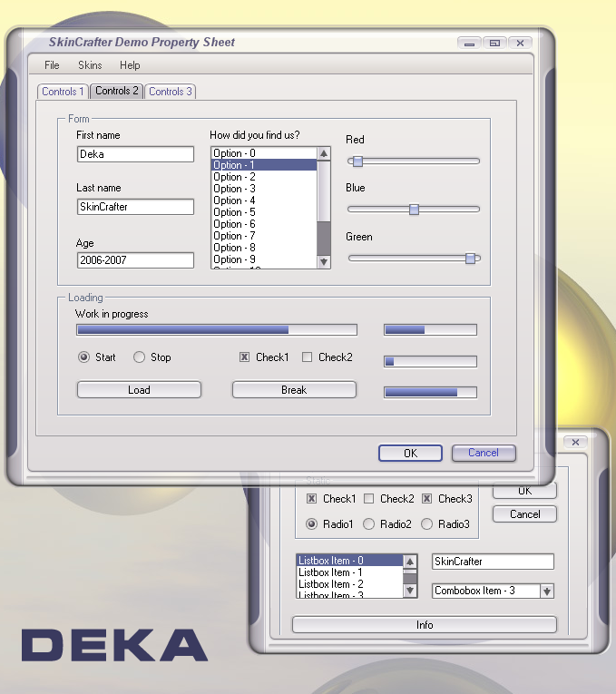This screenshot has width=616, height=694.
Task: Click the First name input field
Action: [135, 154]
